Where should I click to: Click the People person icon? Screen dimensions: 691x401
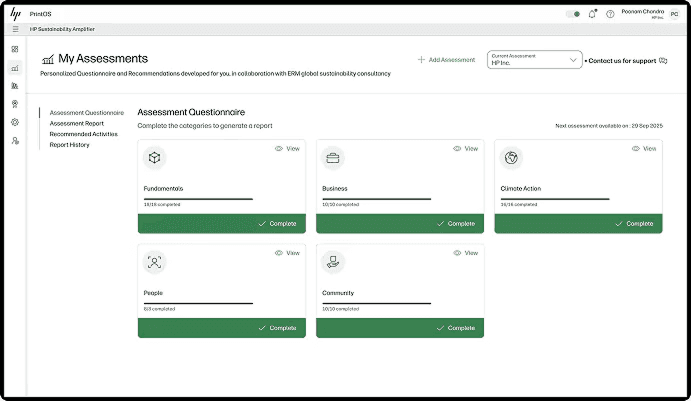(x=154, y=262)
